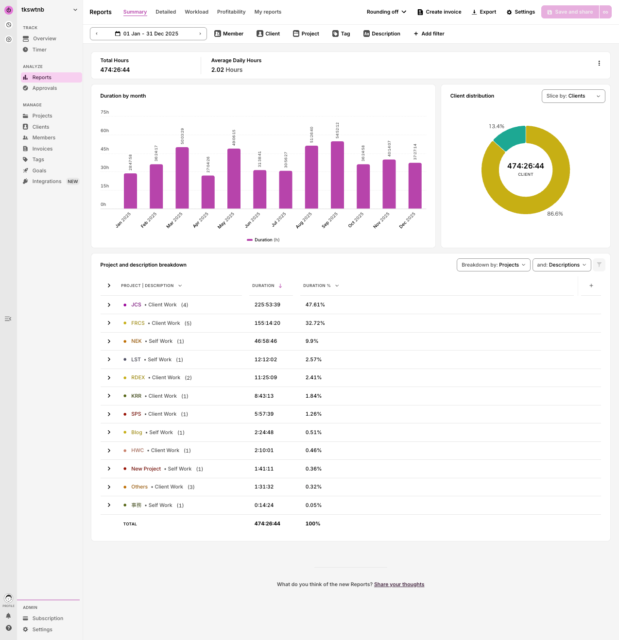Screen dimensions: 619x640
Task: Click the Tags icon in sidebar
Action: tap(25, 159)
